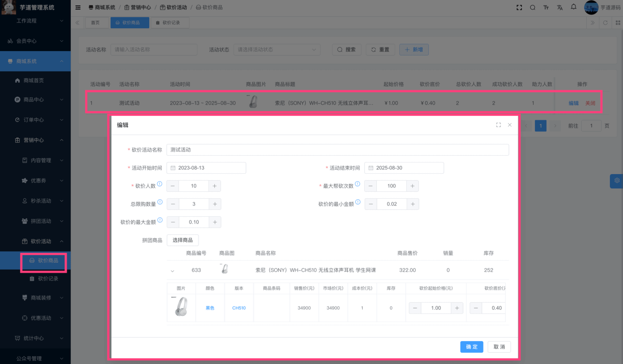Viewport: 623px width, 364px height.
Task: Open the 活动状态 dropdown
Action: point(277,50)
